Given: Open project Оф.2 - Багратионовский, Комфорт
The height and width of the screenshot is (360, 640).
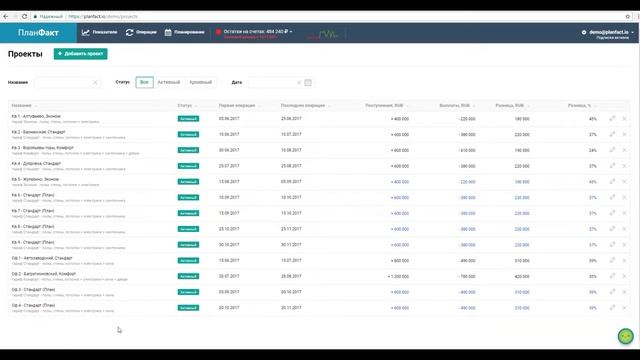Looking at the screenshot, I should click(x=44, y=273).
